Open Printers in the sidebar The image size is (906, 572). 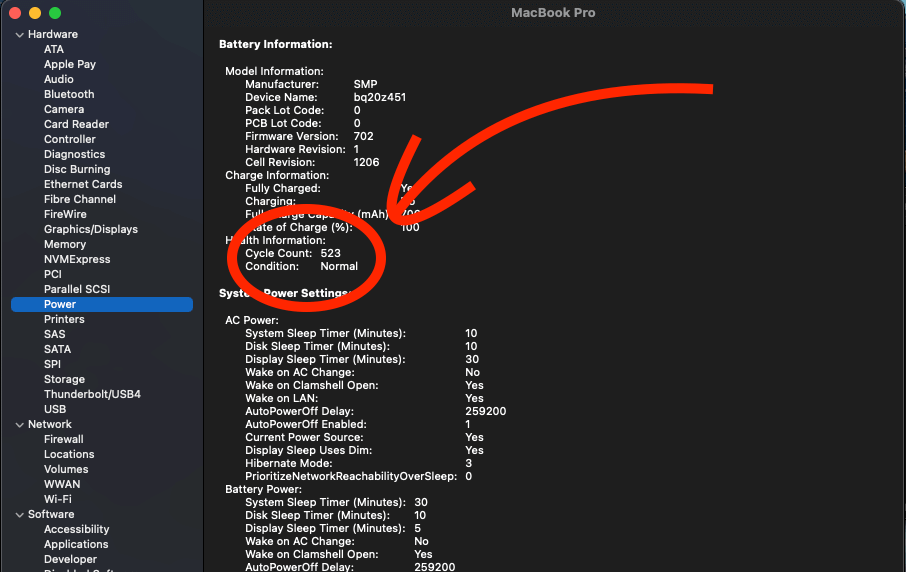[x=64, y=320]
